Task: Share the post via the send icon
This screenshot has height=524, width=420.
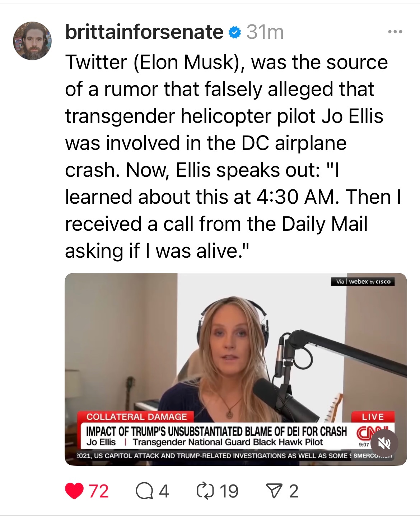Action: tap(273, 491)
